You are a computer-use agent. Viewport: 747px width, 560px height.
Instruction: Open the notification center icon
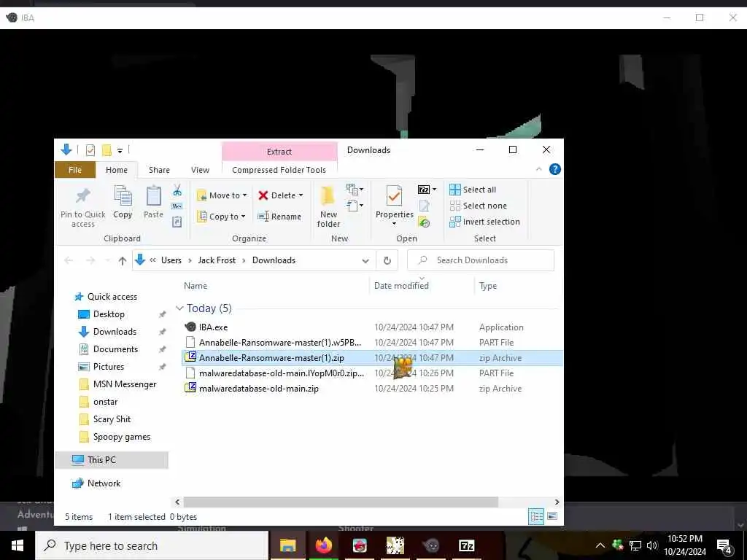click(724, 545)
